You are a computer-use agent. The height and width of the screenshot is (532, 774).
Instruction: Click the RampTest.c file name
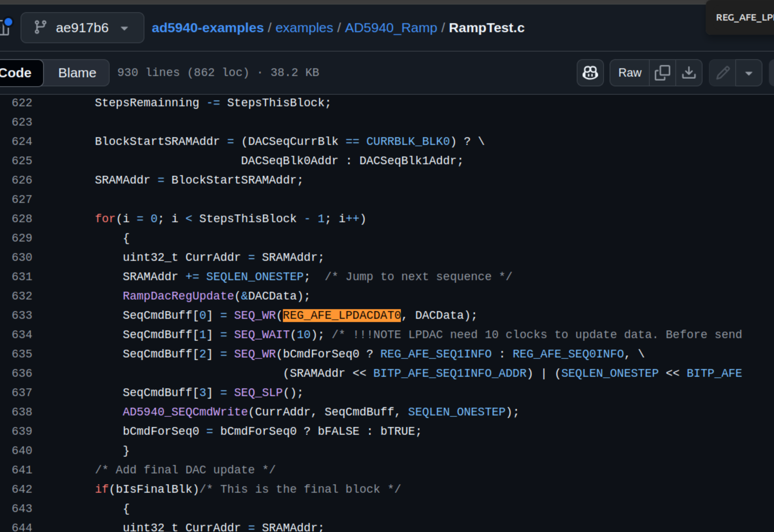487,28
